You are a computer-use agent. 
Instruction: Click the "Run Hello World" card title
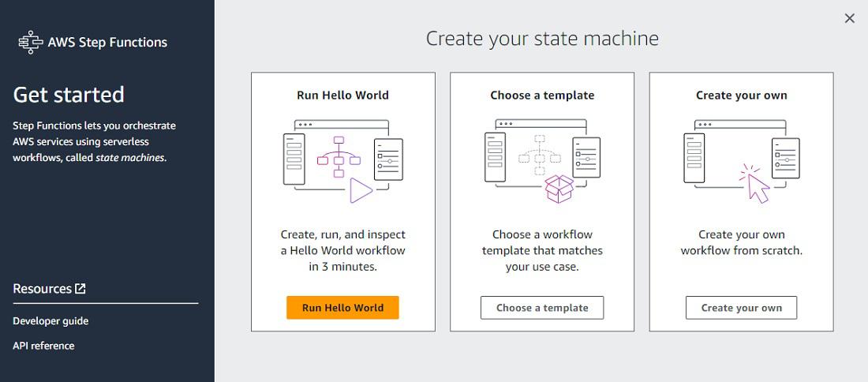(342, 95)
